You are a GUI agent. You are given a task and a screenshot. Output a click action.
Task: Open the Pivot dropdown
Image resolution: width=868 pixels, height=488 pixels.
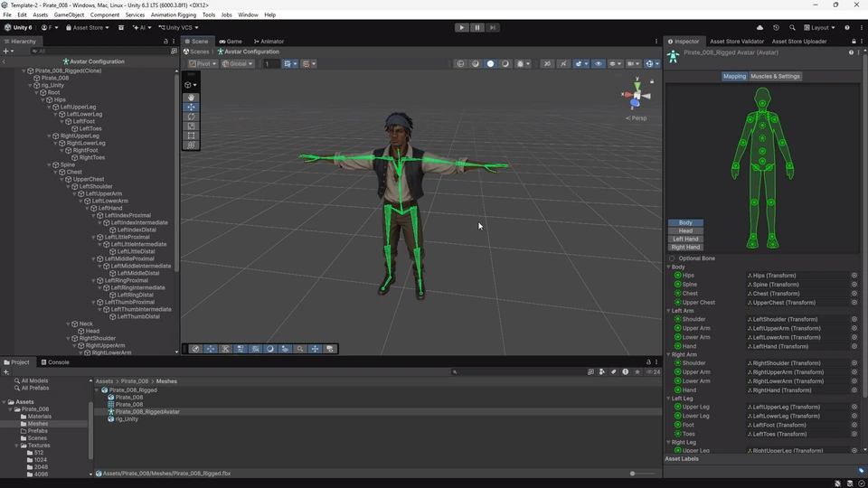[x=202, y=63]
